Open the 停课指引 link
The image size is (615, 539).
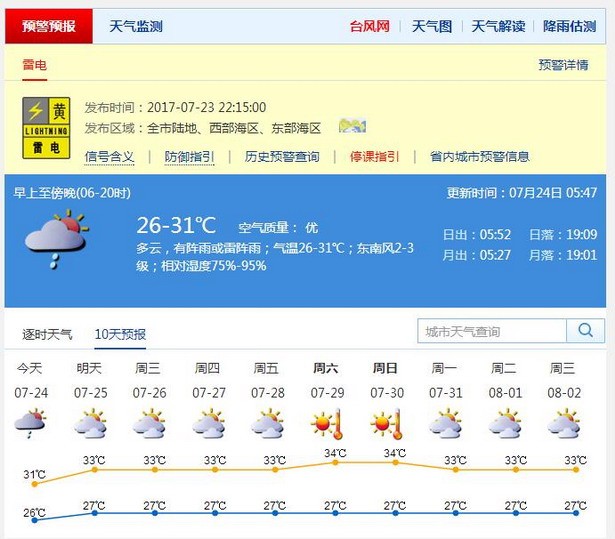[x=374, y=157]
